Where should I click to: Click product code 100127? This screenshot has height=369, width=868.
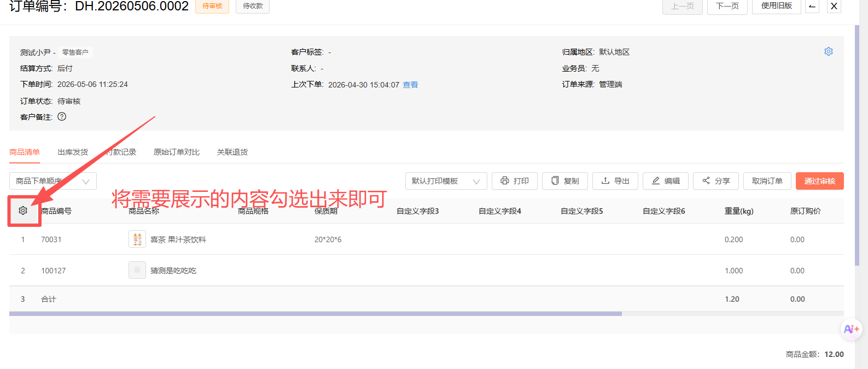[x=54, y=271]
